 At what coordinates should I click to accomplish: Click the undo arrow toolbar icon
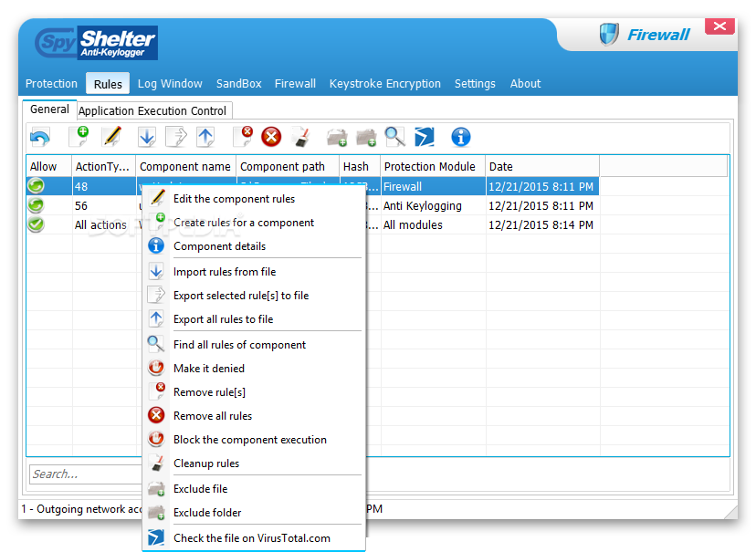(39, 137)
